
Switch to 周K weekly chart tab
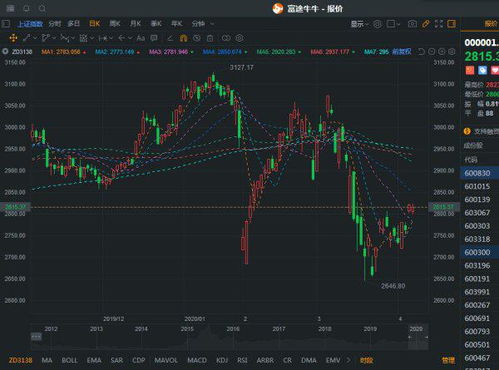coord(115,24)
